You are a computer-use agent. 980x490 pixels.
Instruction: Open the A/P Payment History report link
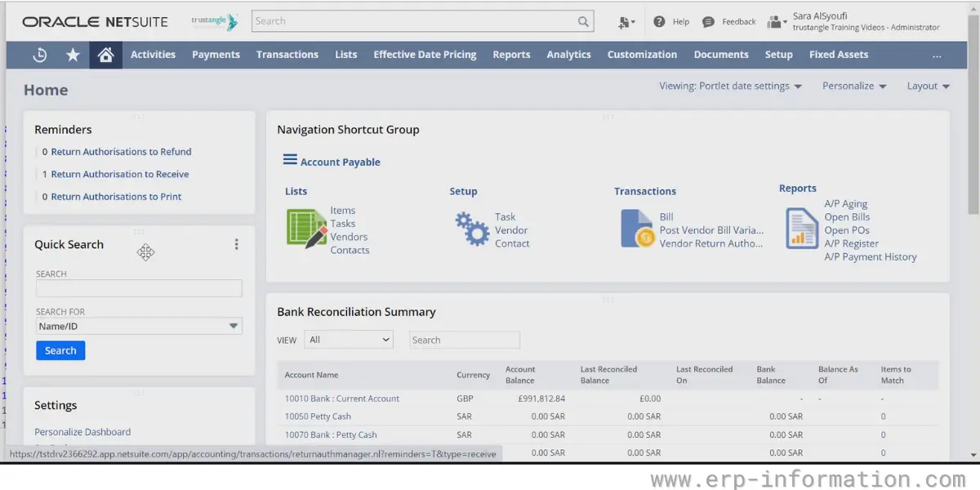[x=871, y=256]
